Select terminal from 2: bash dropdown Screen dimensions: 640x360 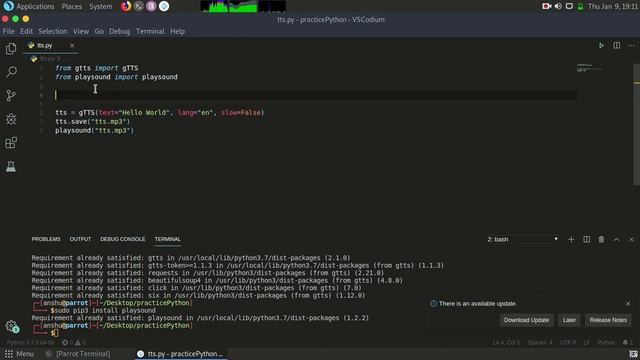(x=522, y=239)
